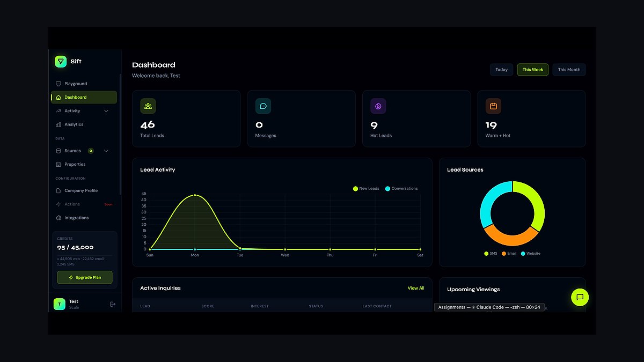
Task: Click the Actions lightning bolt icon
Action: [58, 204]
